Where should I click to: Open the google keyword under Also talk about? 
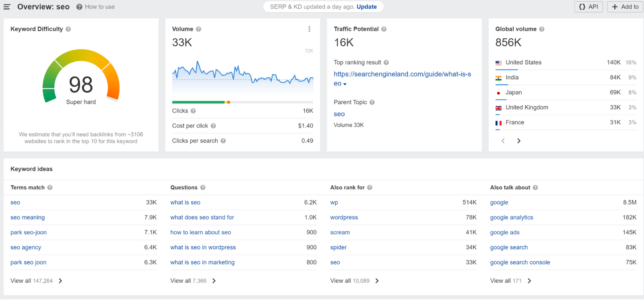[x=499, y=203]
